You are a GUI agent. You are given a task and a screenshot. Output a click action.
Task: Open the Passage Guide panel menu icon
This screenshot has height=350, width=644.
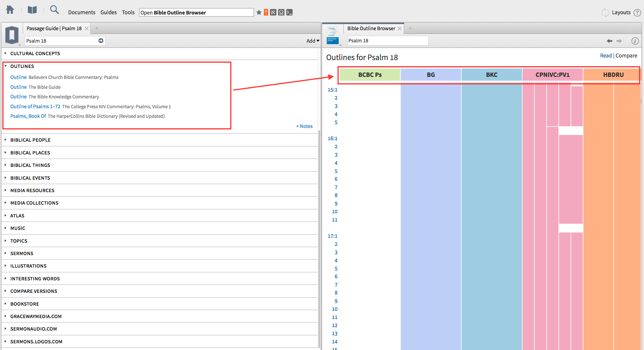[12, 35]
